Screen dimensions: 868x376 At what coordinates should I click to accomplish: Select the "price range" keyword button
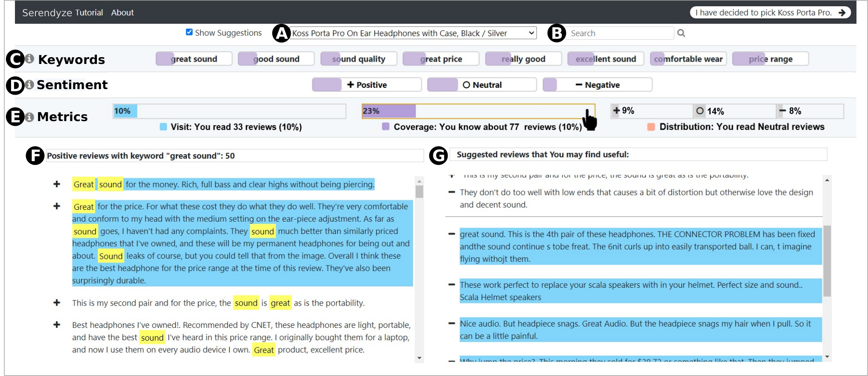(x=770, y=59)
